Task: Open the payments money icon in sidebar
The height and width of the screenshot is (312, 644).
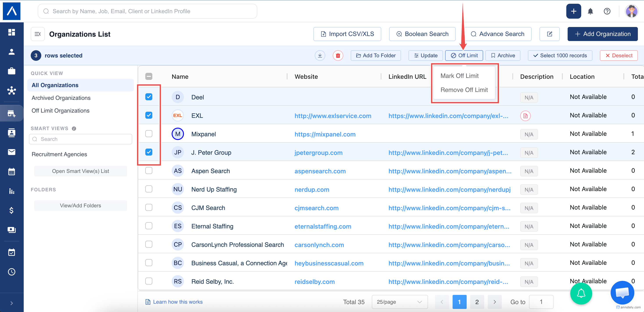Action: pos(11,230)
